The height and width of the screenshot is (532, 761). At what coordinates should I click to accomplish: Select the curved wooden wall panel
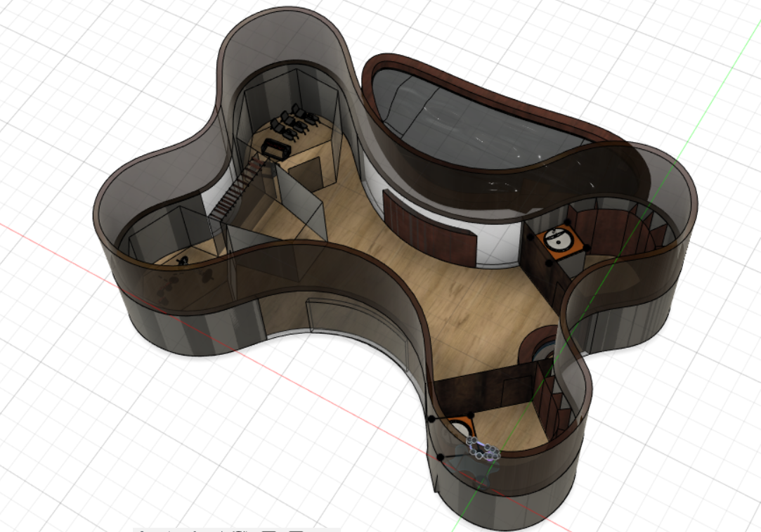[429, 229]
